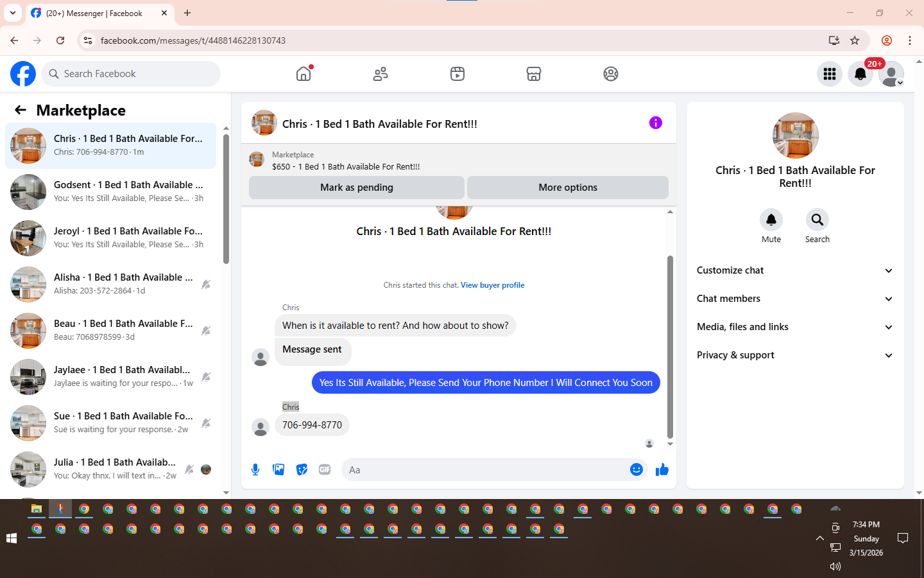This screenshot has width=924, height=578.
Task: Go back using the Marketplace back arrow
Action: [21, 110]
